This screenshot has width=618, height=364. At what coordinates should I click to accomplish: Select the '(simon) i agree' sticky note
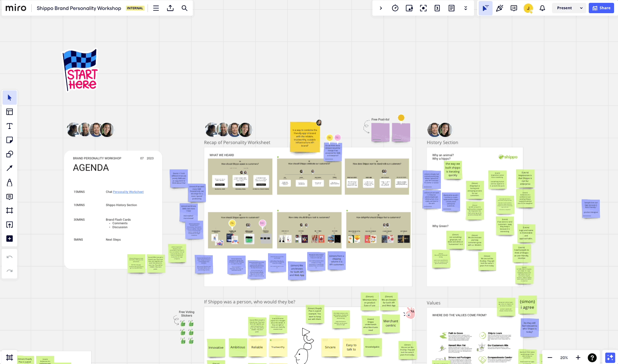click(x=527, y=304)
